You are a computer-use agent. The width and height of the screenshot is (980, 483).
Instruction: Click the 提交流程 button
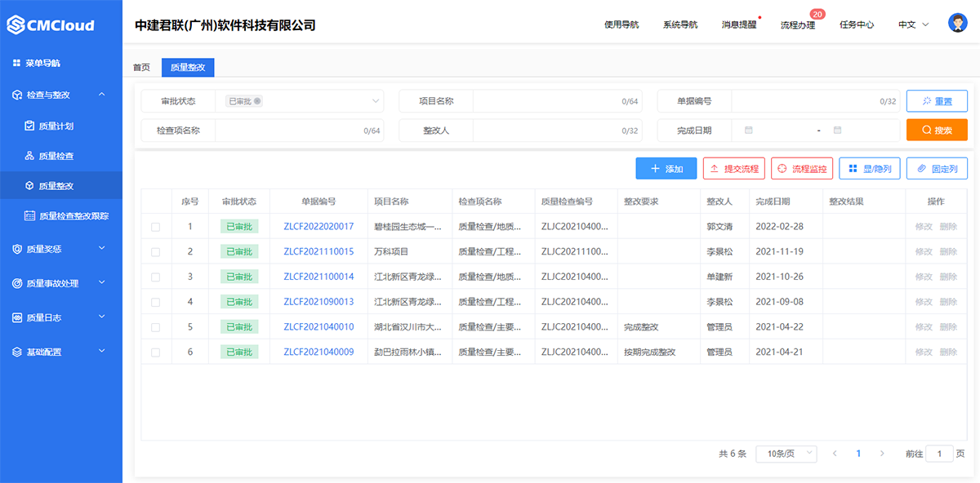pyautogui.click(x=734, y=169)
